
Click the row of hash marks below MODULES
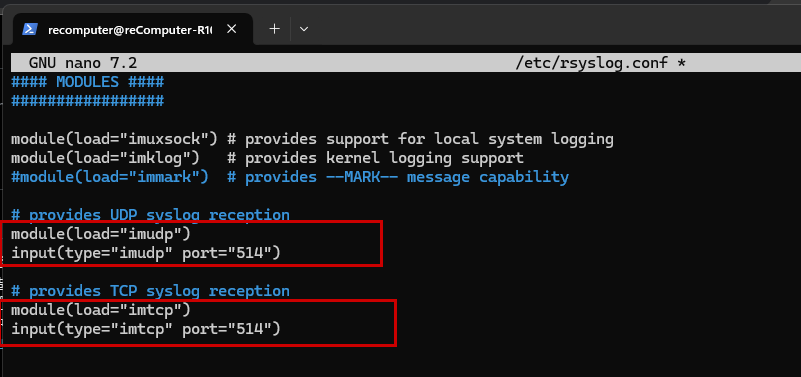(87, 101)
